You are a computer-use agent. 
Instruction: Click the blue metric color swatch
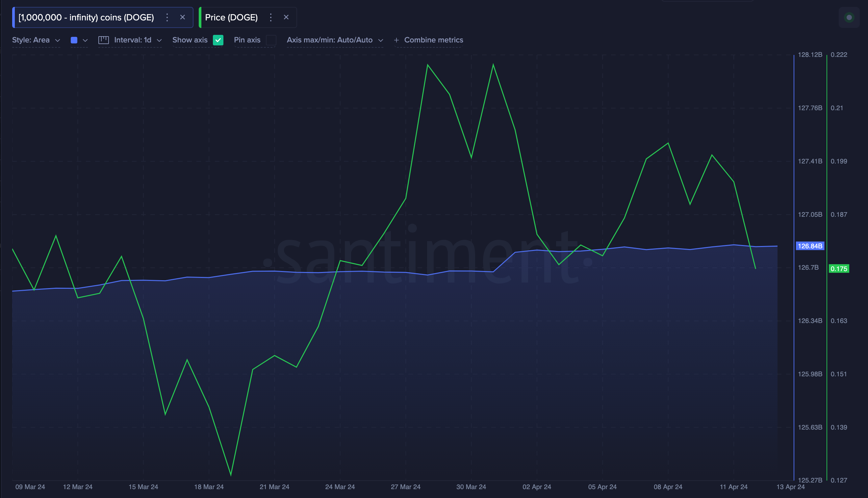[x=74, y=40]
